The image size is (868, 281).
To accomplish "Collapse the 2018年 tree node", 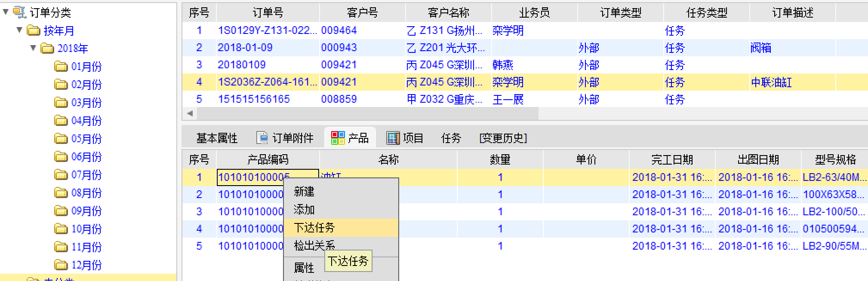I will [33, 48].
